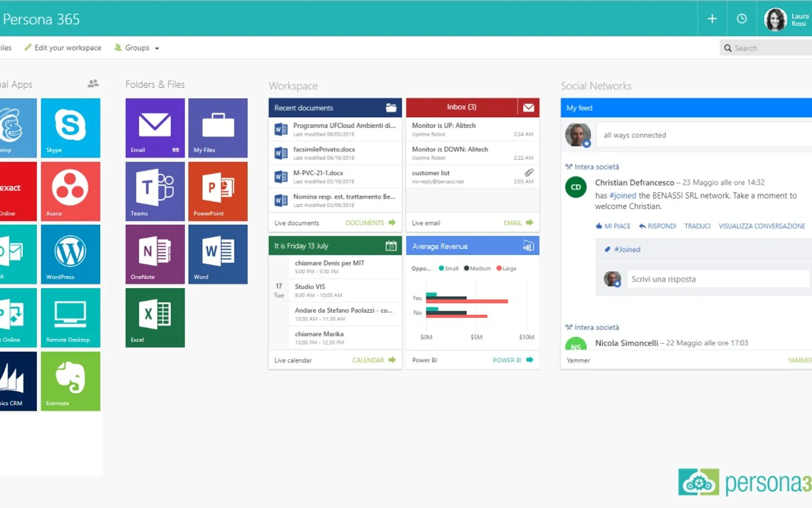The width and height of the screenshot is (812, 508).
Task: Click the Average Revenue chart icon
Action: tap(528, 246)
